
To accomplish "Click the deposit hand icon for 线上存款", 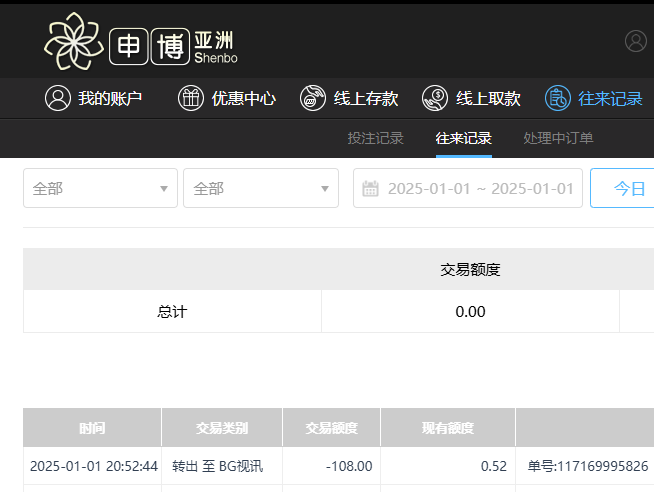I will pos(313,98).
